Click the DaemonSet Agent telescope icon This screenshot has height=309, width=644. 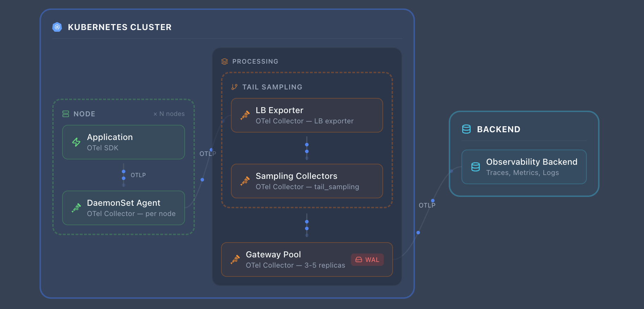tap(76, 208)
